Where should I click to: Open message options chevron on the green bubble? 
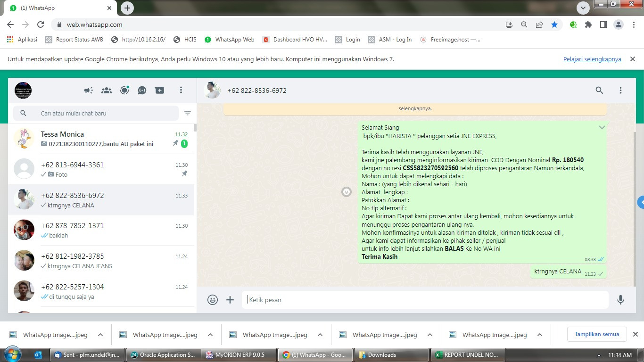click(x=602, y=128)
